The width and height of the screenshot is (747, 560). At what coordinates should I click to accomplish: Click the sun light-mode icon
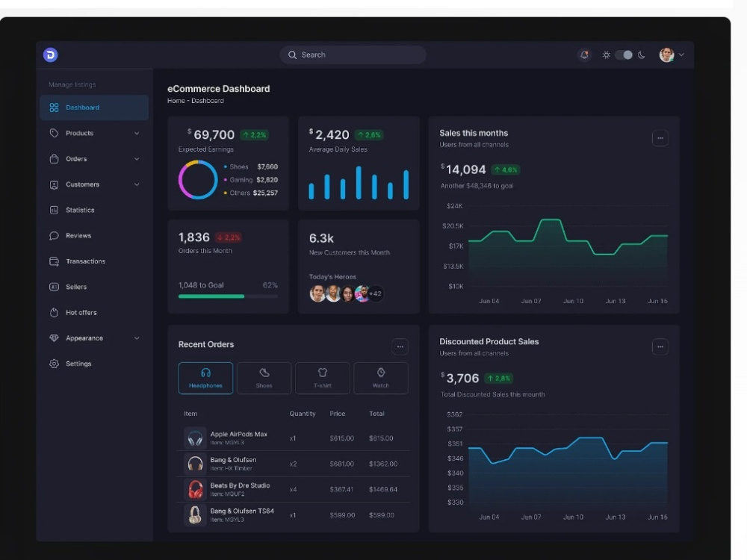tap(606, 55)
